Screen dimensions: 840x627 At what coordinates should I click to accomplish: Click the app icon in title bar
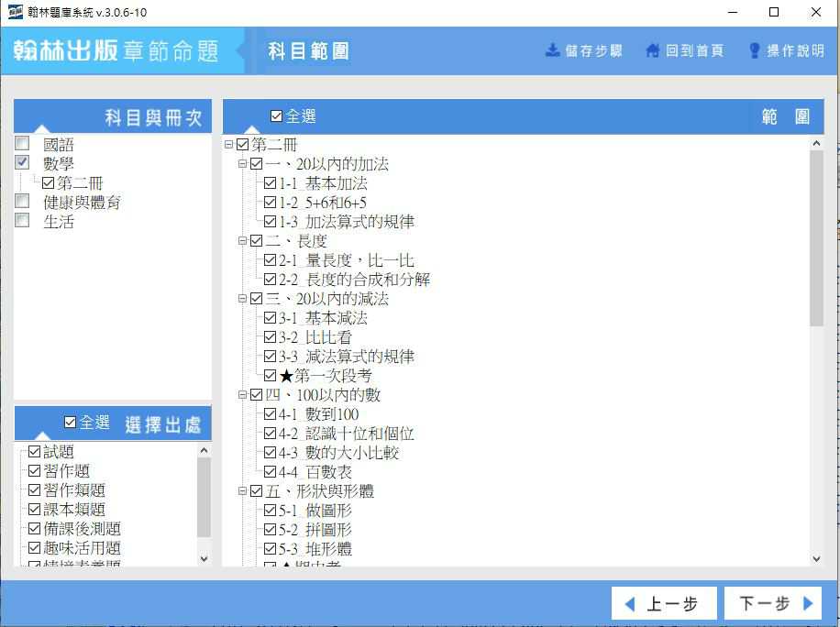click(15, 12)
